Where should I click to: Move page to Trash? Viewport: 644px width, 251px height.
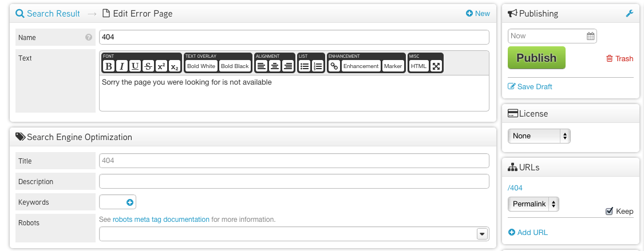[620, 59]
